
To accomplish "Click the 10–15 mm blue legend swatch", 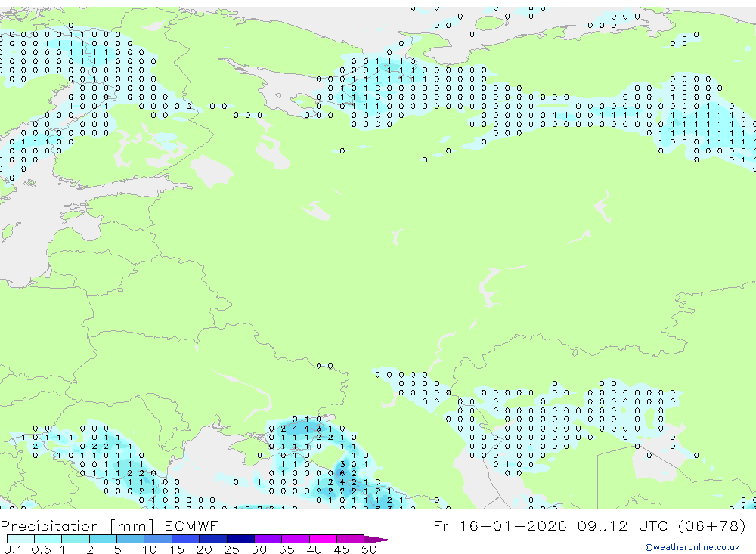I will coord(158,539).
